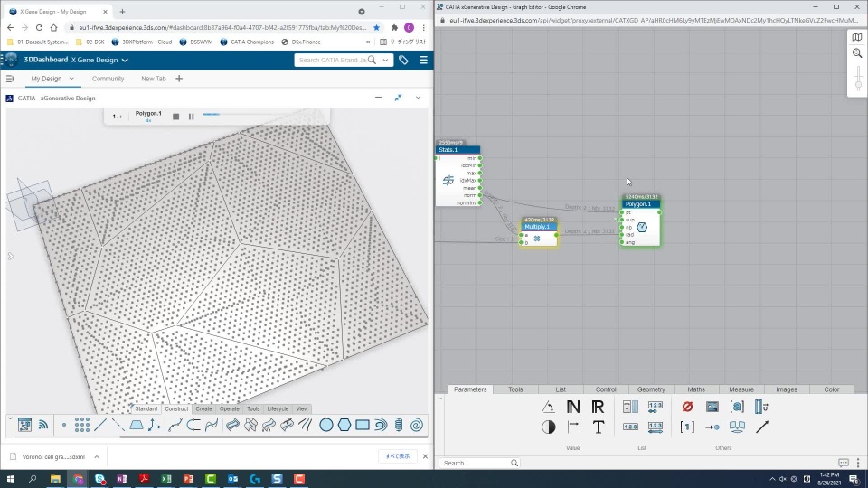Open the Control tab in node palette

tap(606, 389)
